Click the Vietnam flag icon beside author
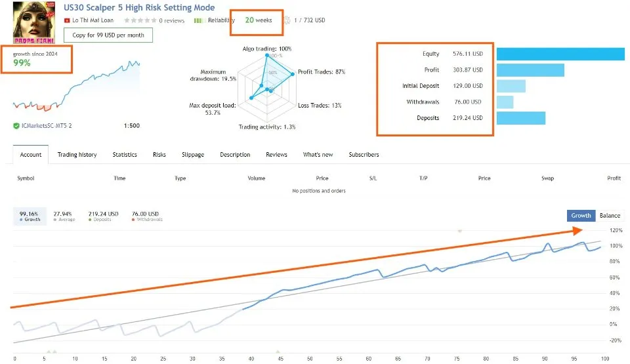 coord(66,20)
